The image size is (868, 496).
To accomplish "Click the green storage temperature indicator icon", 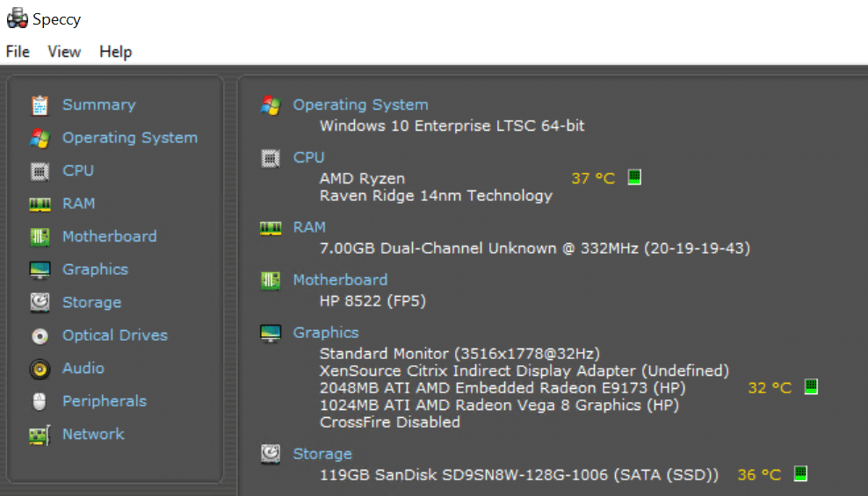I will [800, 473].
